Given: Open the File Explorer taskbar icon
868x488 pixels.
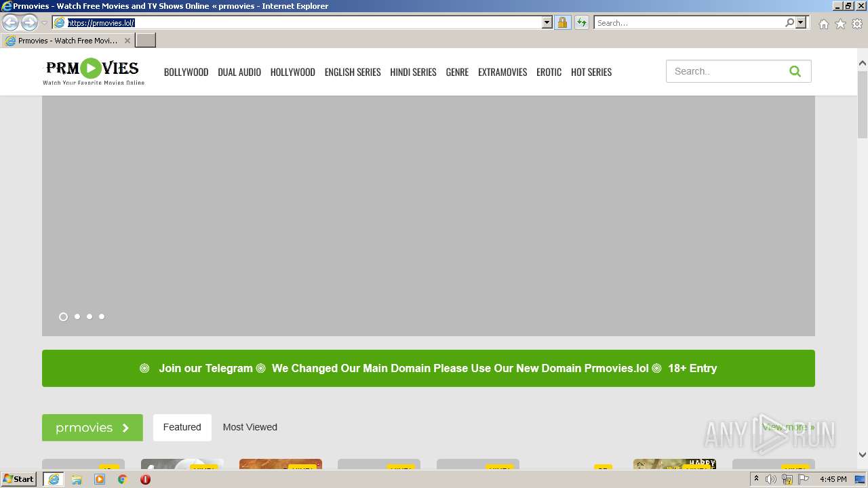Looking at the screenshot, I should 77,479.
